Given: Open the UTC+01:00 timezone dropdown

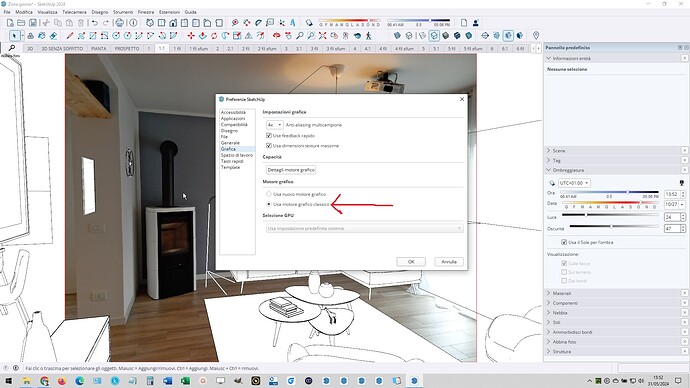Looking at the screenshot, I should pos(574,183).
